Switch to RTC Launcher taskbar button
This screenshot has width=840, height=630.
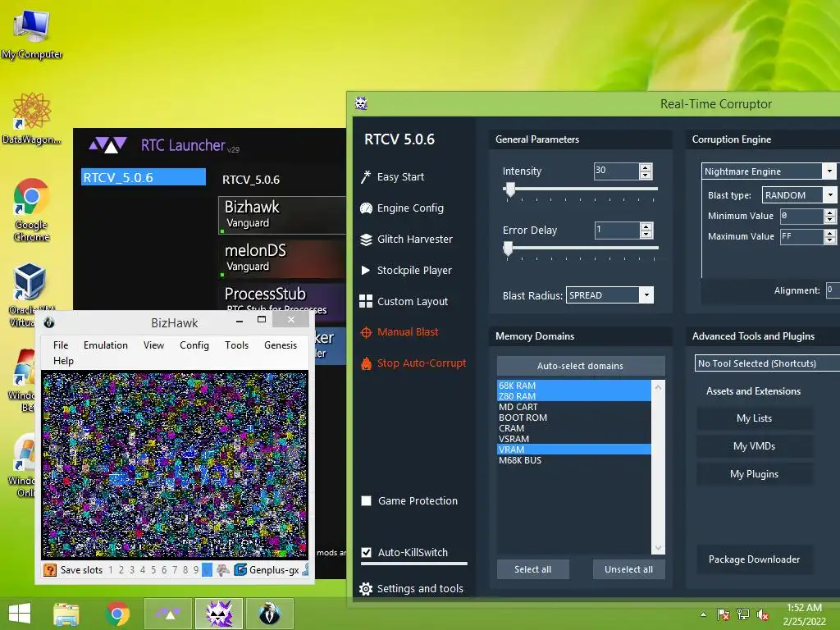(168, 614)
